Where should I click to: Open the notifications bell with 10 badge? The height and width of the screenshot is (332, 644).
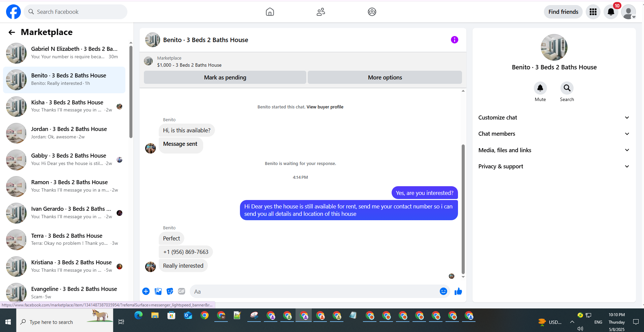611,12
